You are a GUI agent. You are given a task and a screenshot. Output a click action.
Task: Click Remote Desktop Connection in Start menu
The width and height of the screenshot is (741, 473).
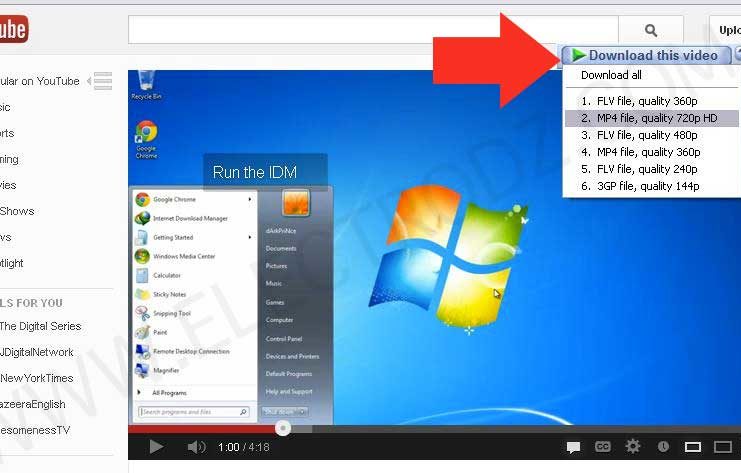tap(191, 351)
